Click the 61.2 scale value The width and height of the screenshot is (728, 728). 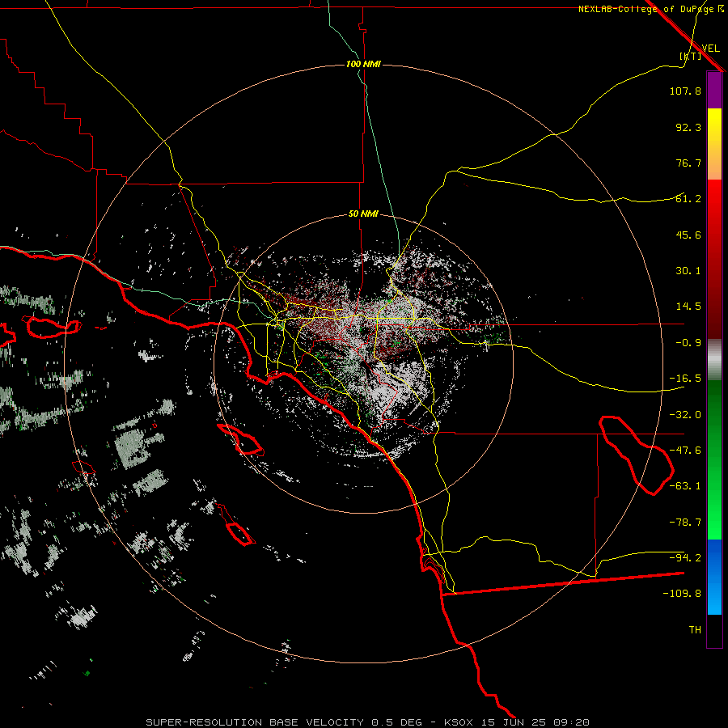click(688, 199)
